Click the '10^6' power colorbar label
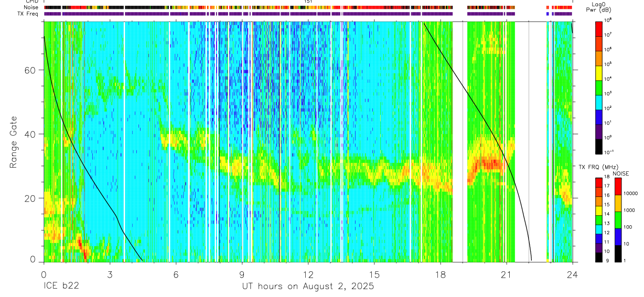The height and width of the screenshot is (297, 644). 608,49
